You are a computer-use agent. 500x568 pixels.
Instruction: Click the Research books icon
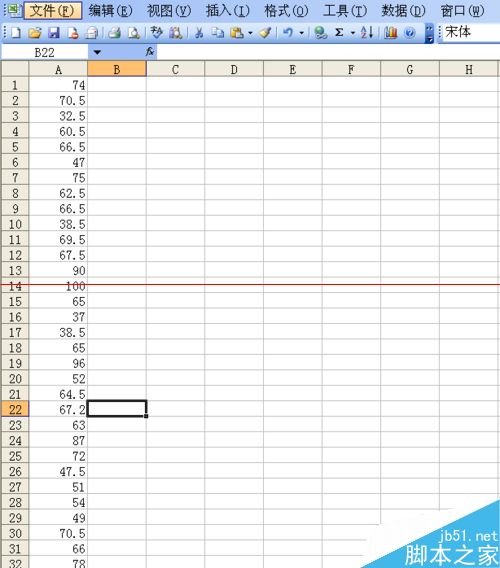click(175, 33)
